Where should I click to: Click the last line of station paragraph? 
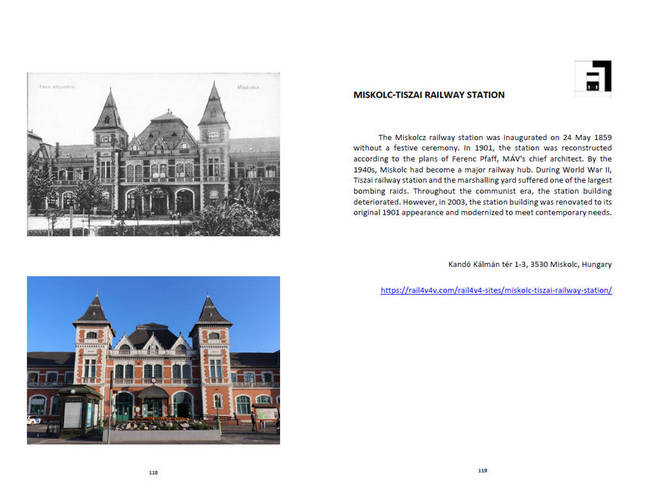(x=482, y=212)
